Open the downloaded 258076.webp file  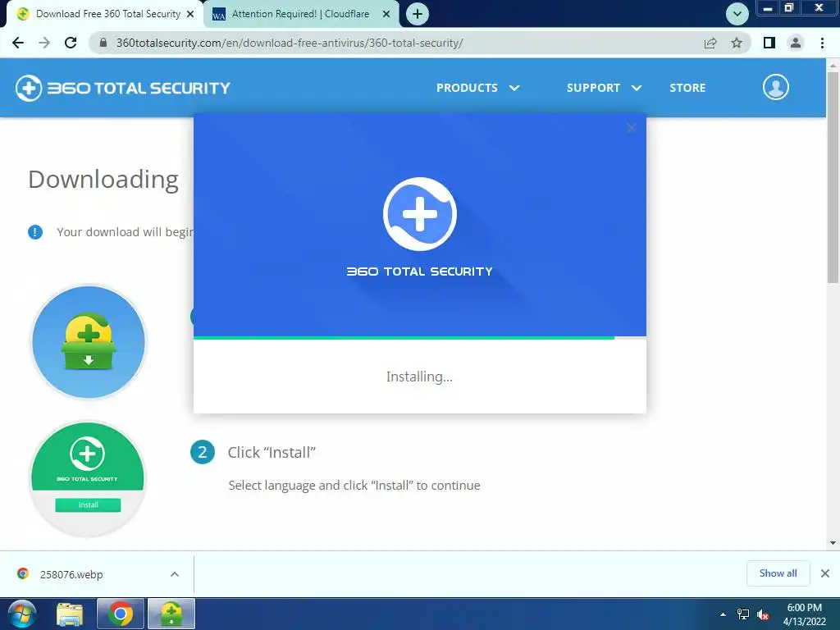click(x=71, y=574)
